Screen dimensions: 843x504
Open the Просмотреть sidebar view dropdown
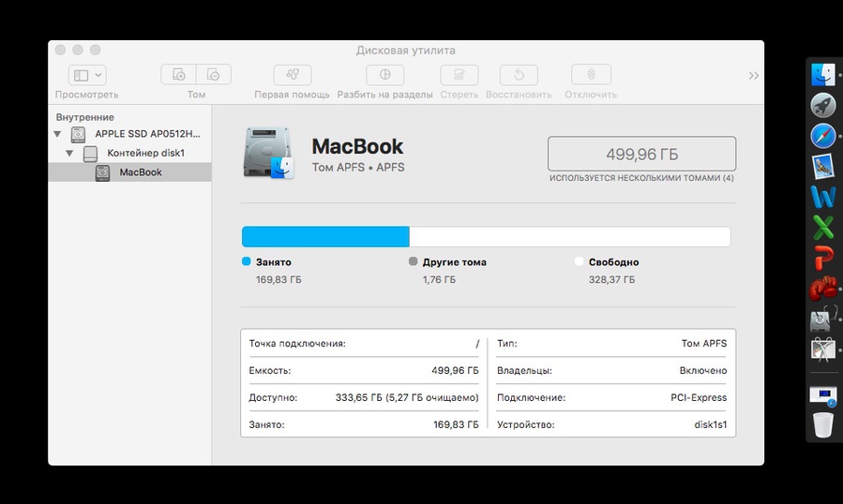87,75
